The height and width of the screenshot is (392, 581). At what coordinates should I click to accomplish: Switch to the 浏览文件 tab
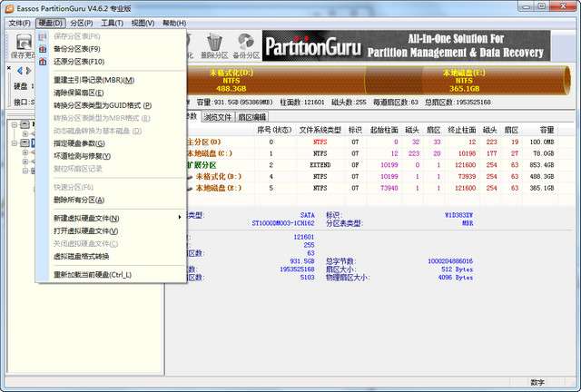[x=218, y=117]
